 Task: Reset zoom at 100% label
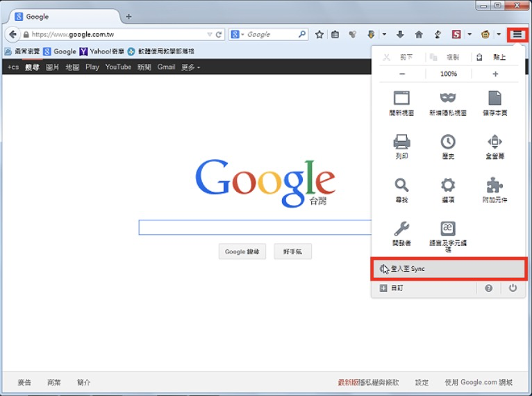click(x=449, y=74)
